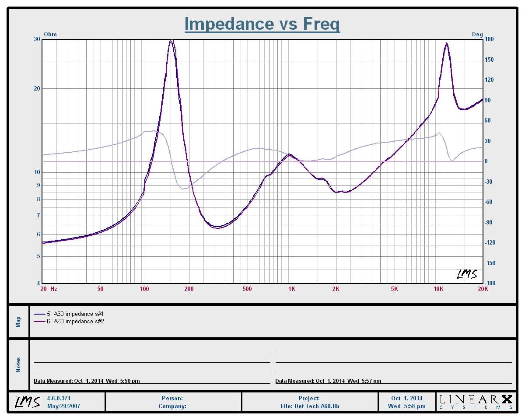
Task: Click the LMS logo inside the graph
Action: point(467,274)
